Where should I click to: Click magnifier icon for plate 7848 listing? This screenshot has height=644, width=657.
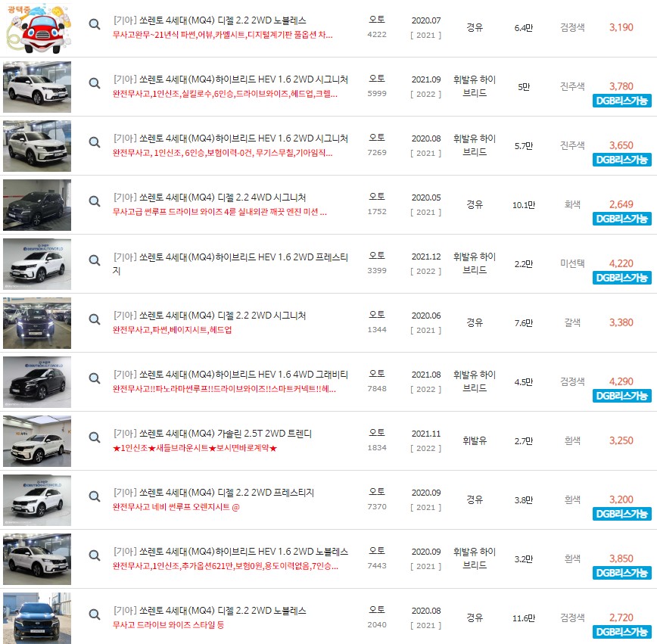(x=95, y=379)
